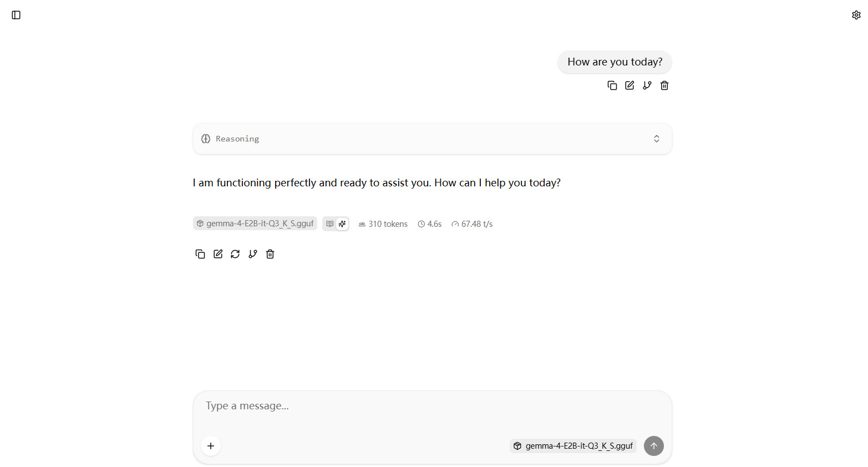The image size is (868, 467).
Task: Copy the assistant response text
Action: pos(200,254)
